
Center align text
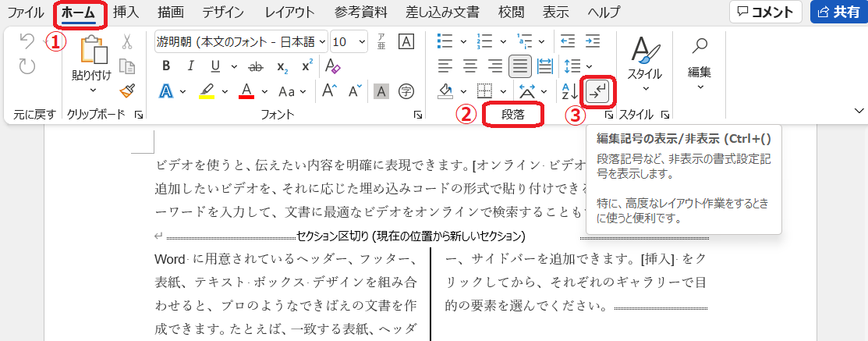coord(470,66)
